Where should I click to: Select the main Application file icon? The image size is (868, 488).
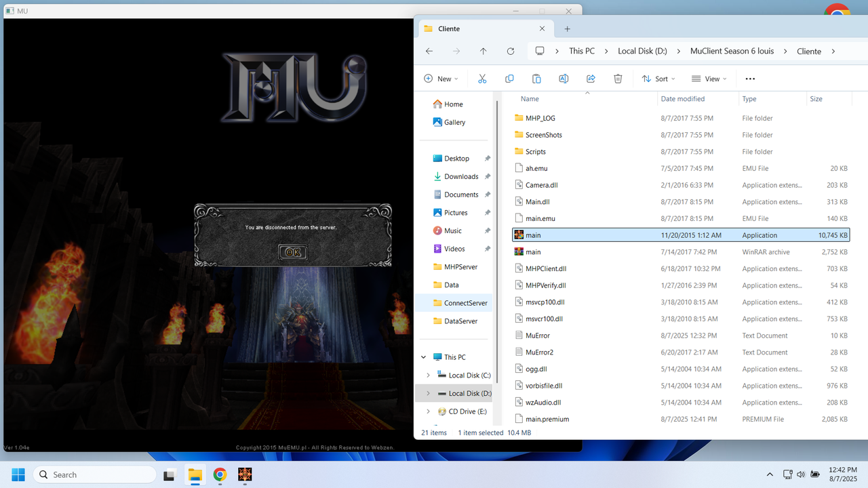519,235
